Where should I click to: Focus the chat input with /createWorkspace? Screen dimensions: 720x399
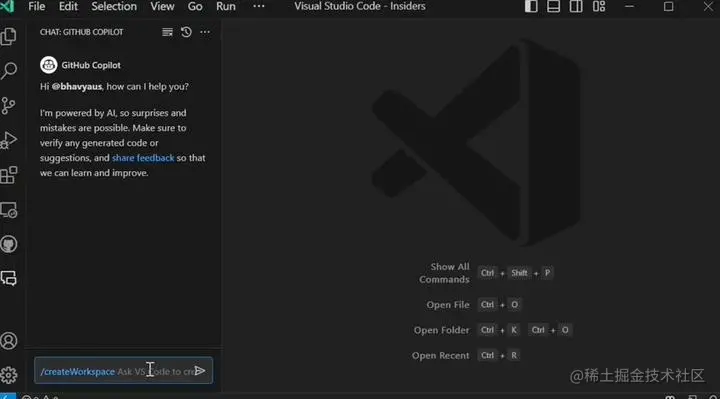pyautogui.click(x=123, y=371)
